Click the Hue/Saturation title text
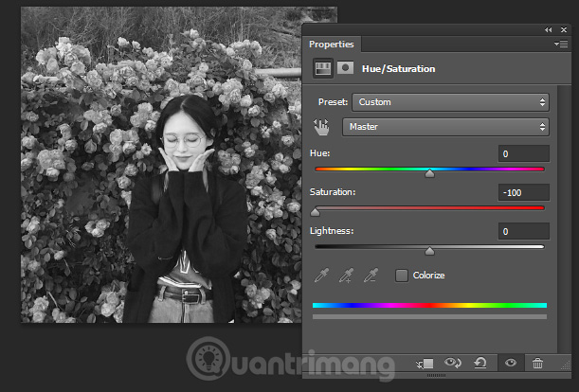 point(398,69)
